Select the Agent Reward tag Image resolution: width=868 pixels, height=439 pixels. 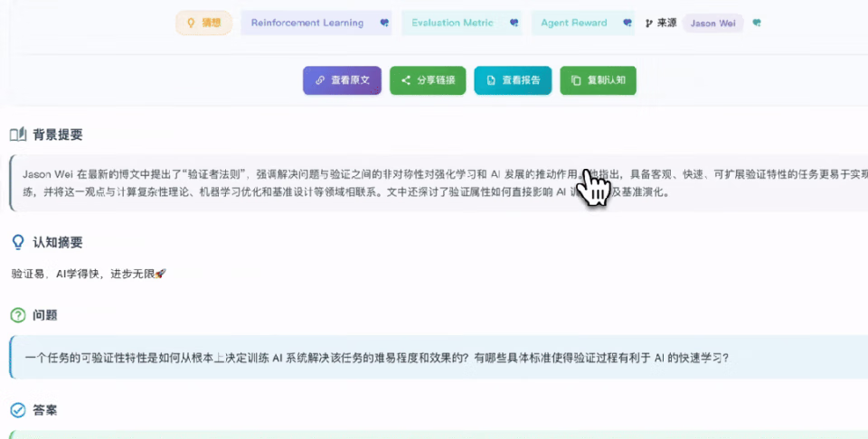click(x=575, y=23)
